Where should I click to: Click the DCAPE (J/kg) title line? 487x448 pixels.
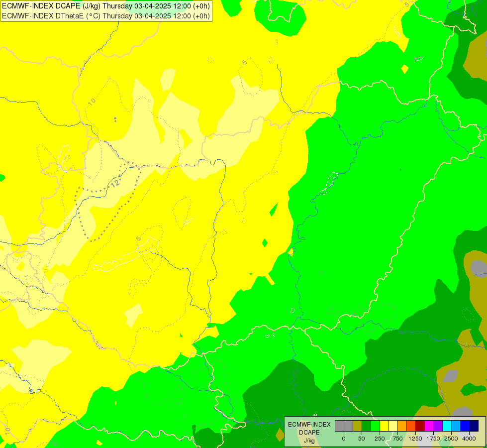(106, 6)
